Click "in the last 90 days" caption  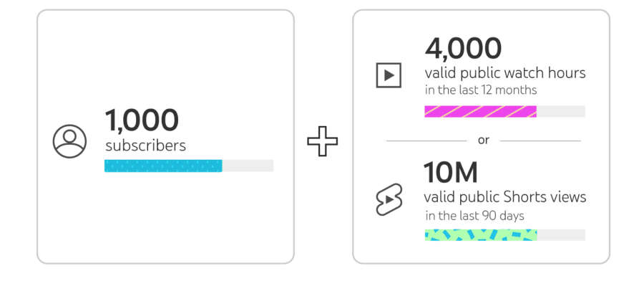click(475, 216)
